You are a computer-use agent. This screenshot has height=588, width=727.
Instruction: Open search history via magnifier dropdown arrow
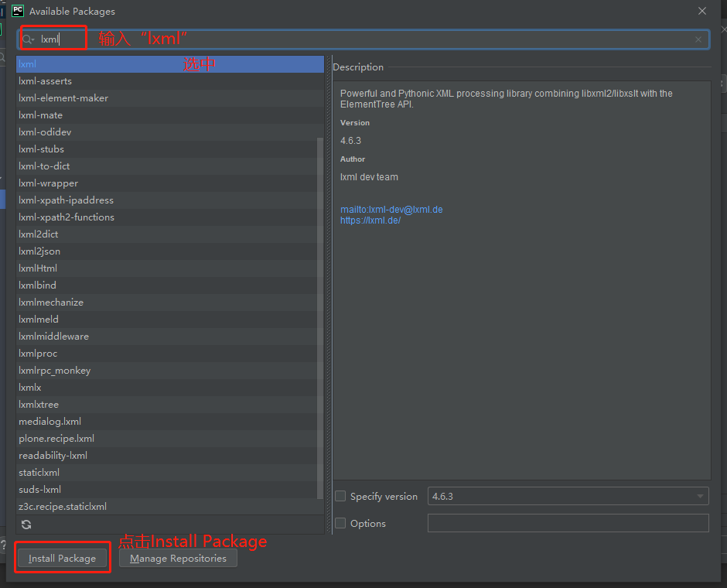[x=32, y=39]
